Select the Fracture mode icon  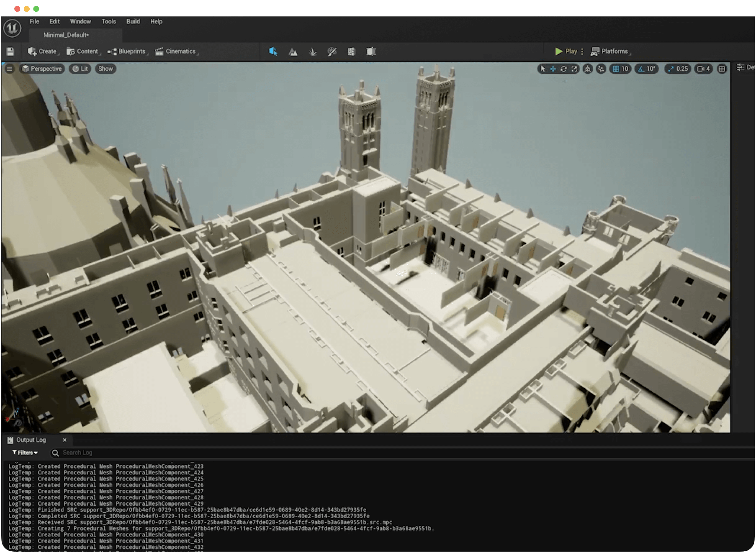(351, 52)
